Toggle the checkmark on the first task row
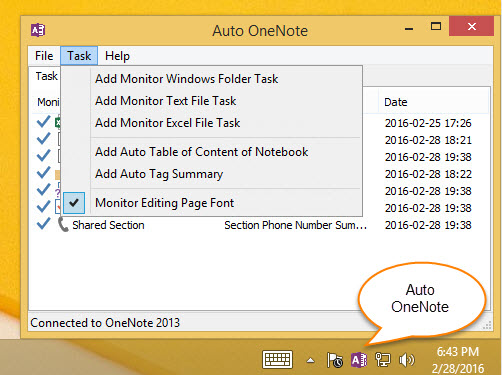The height and width of the screenshot is (375, 502). pos(44,122)
